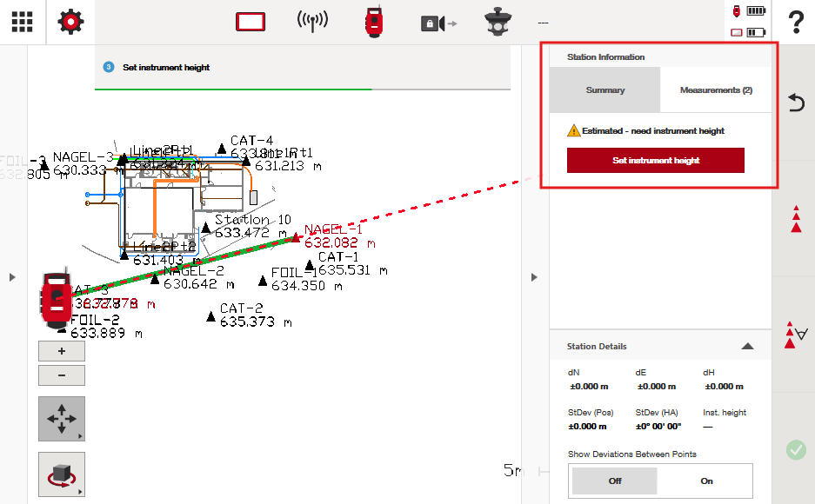Image resolution: width=815 pixels, height=504 pixels.
Task: Zoom in the map with plus
Action: click(x=62, y=351)
